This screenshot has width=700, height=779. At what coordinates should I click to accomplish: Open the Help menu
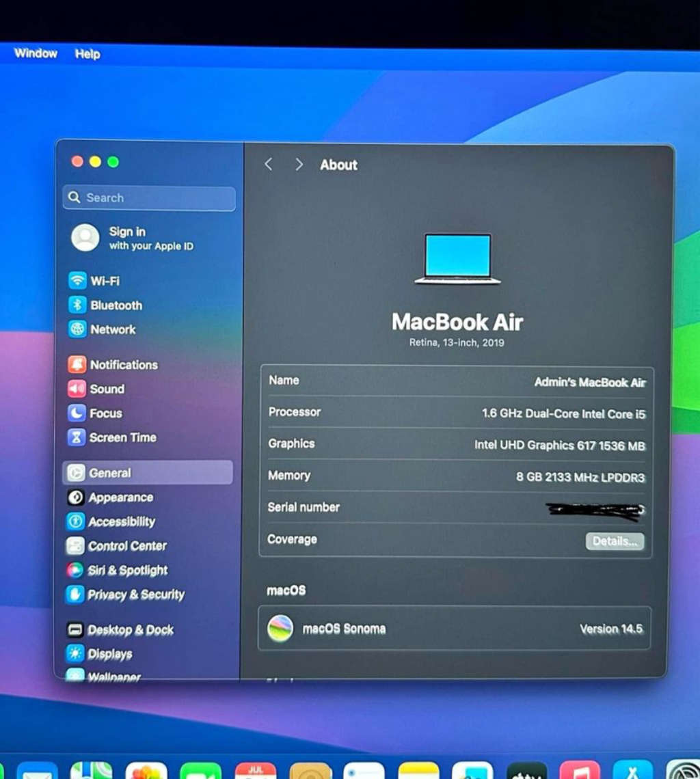click(x=87, y=54)
